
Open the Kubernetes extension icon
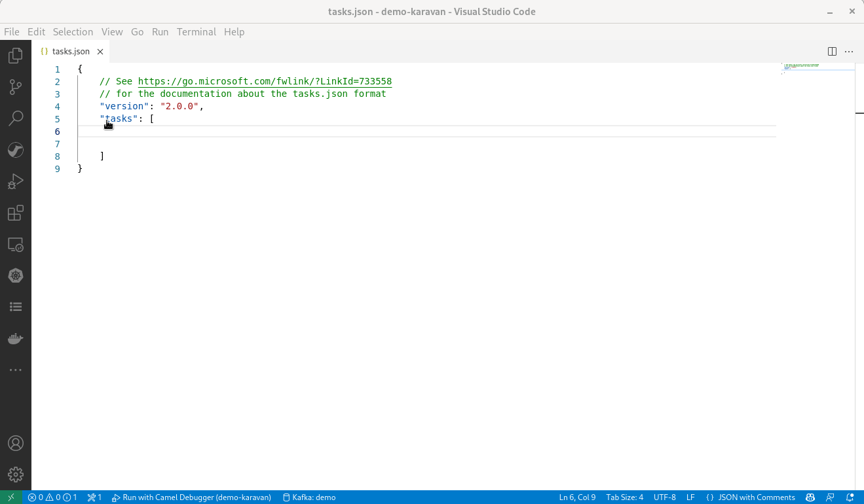(x=16, y=276)
